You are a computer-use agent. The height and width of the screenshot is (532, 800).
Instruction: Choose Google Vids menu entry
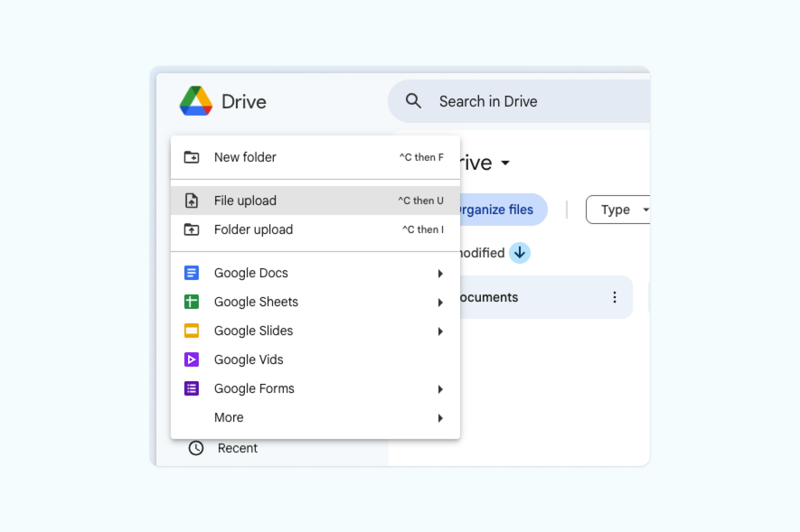pyautogui.click(x=248, y=359)
